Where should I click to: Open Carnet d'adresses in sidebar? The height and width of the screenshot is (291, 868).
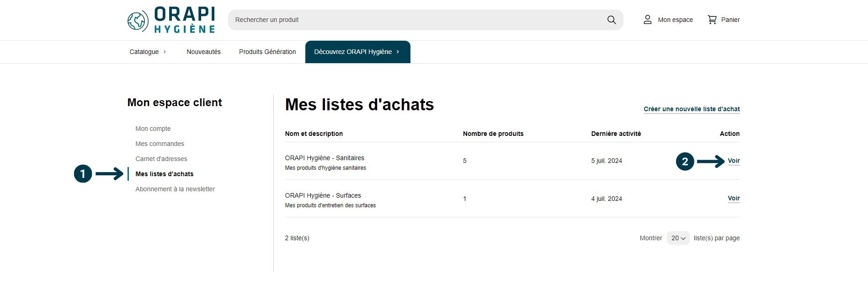161,159
